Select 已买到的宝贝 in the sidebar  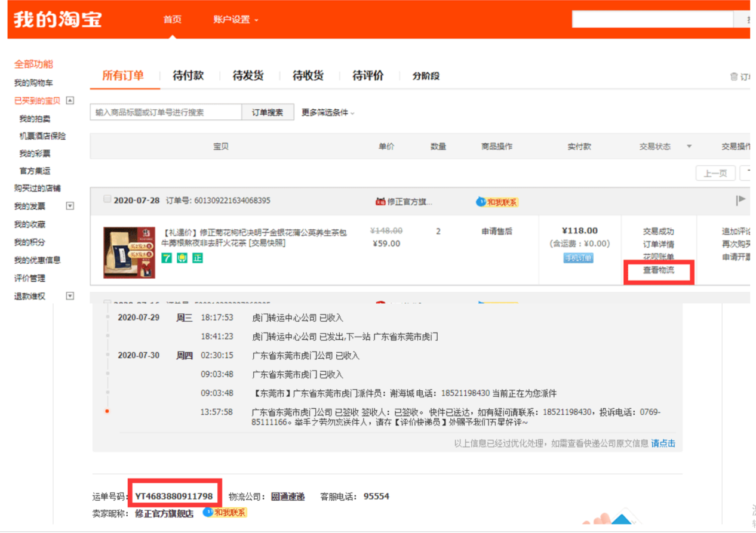point(38,101)
